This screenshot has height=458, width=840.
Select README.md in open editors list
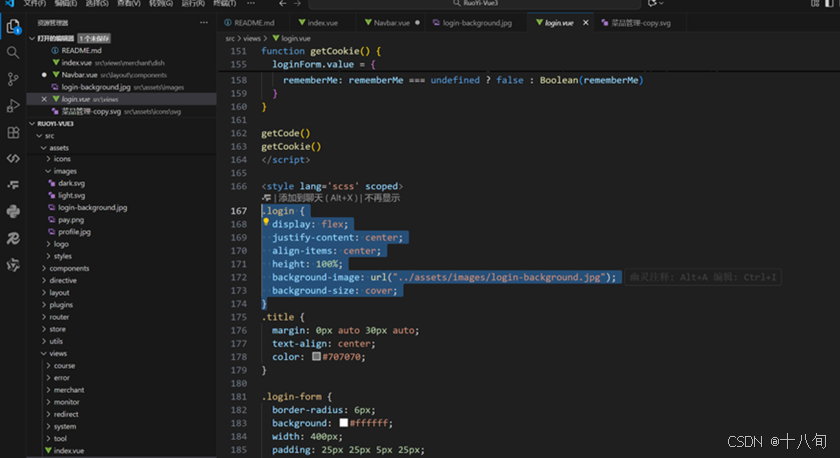tap(81, 50)
